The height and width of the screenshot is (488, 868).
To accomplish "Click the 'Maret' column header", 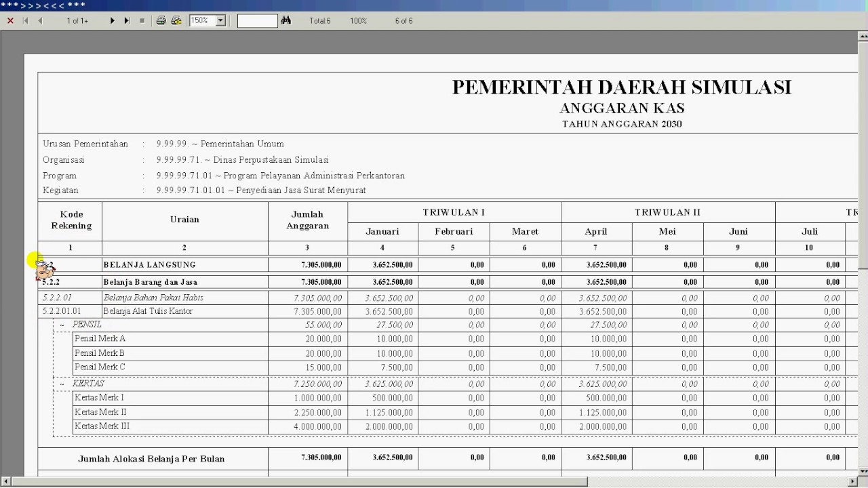I will click(x=525, y=232).
